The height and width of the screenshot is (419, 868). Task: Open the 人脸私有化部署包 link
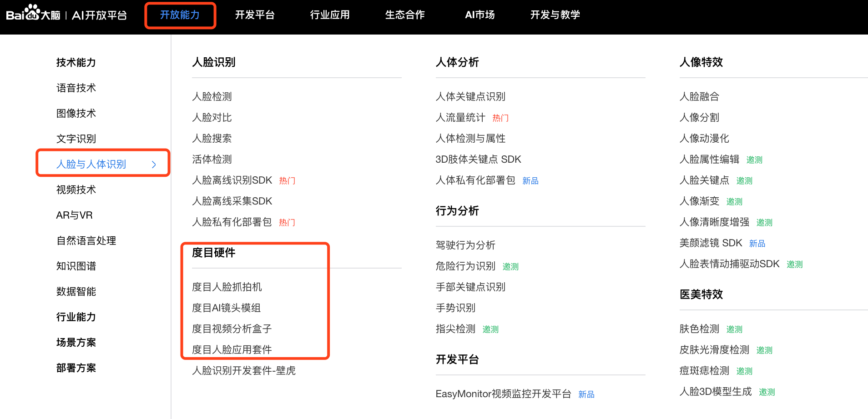coord(232,222)
